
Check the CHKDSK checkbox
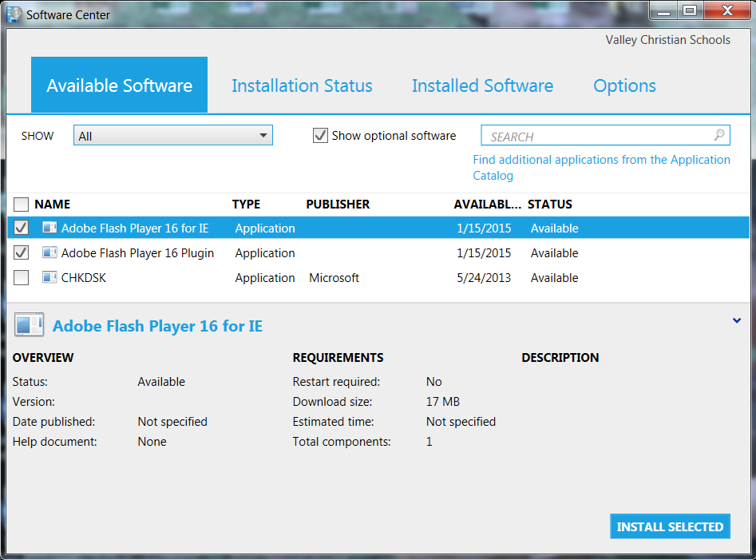coord(22,278)
